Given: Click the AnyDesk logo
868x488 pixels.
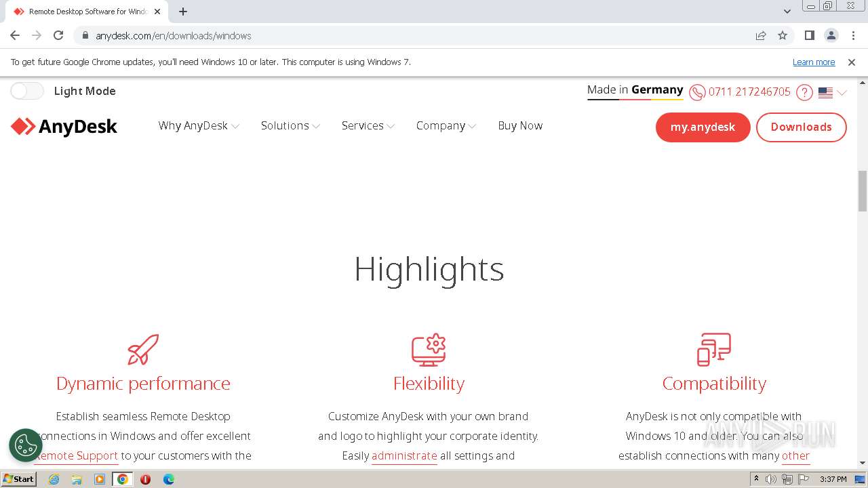Looking at the screenshot, I should pos(64,127).
